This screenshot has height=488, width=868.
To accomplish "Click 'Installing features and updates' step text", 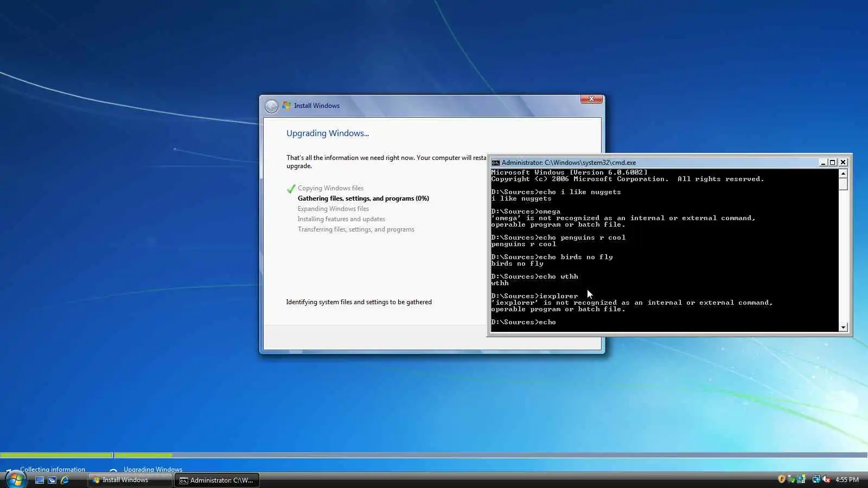I will point(341,219).
